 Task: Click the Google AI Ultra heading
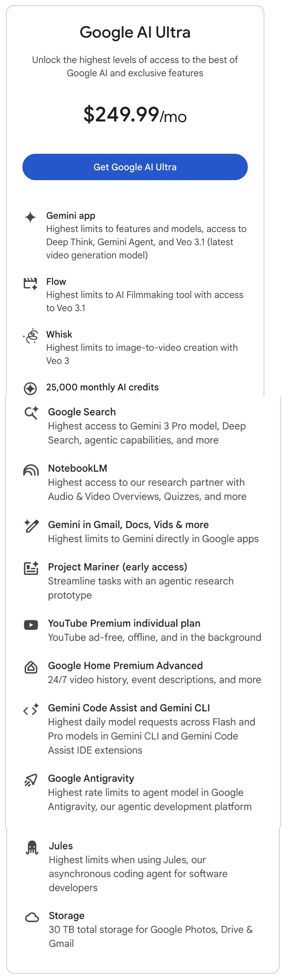[x=135, y=32]
